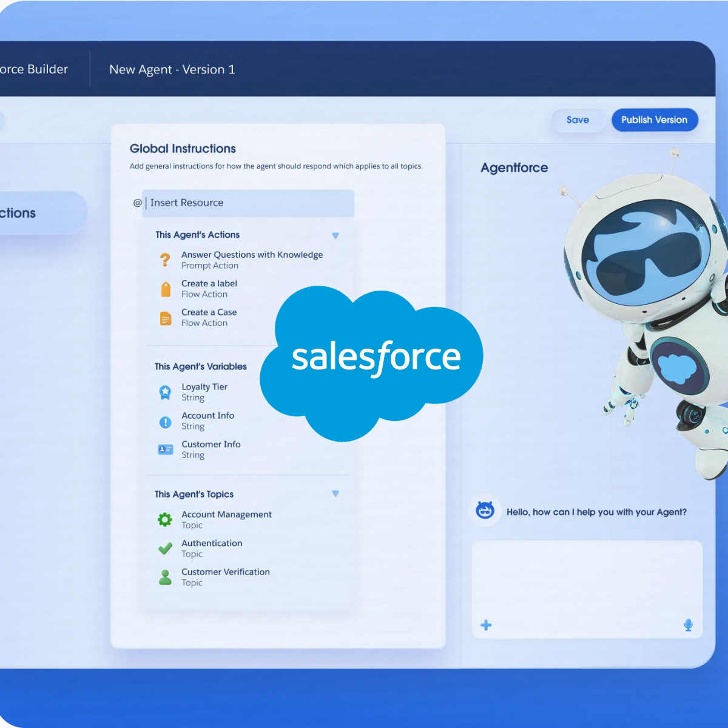Click the Authentication green checkmark icon
This screenshot has height=728, width=728.
tap(165, 548)
